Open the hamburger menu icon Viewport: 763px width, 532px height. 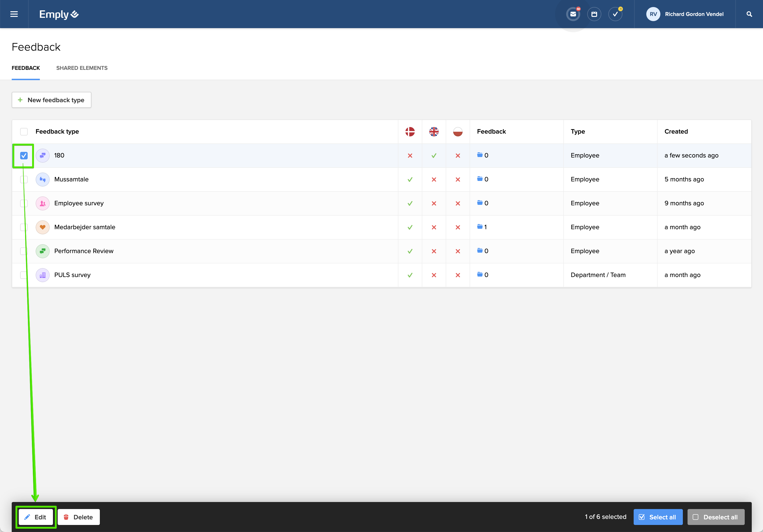pyautogui.click(x=14, y=14)
